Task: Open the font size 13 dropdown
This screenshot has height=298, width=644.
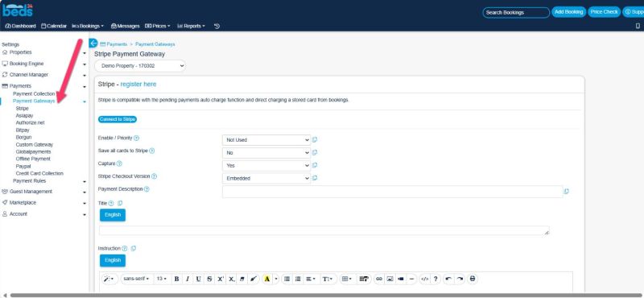Action: click(x=162, y=279)
